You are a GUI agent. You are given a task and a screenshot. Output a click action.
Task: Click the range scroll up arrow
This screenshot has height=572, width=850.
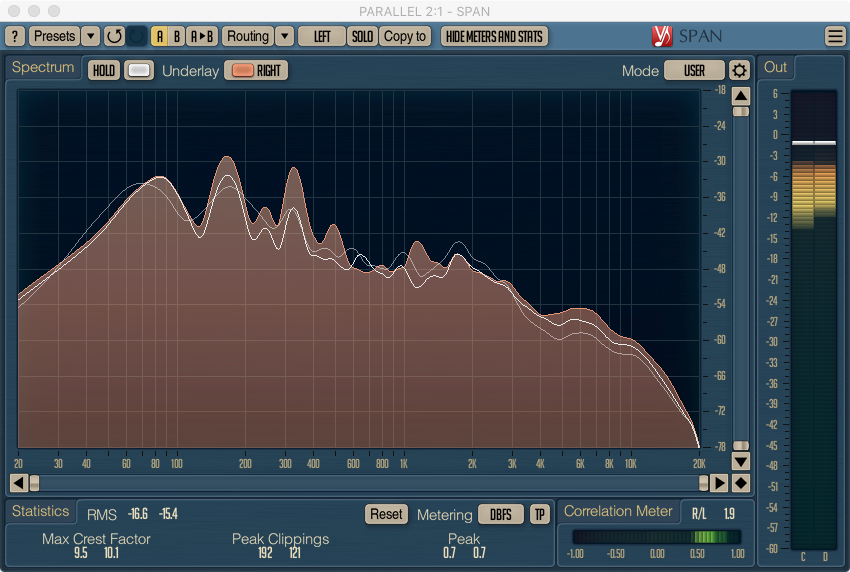click(740, 97)
